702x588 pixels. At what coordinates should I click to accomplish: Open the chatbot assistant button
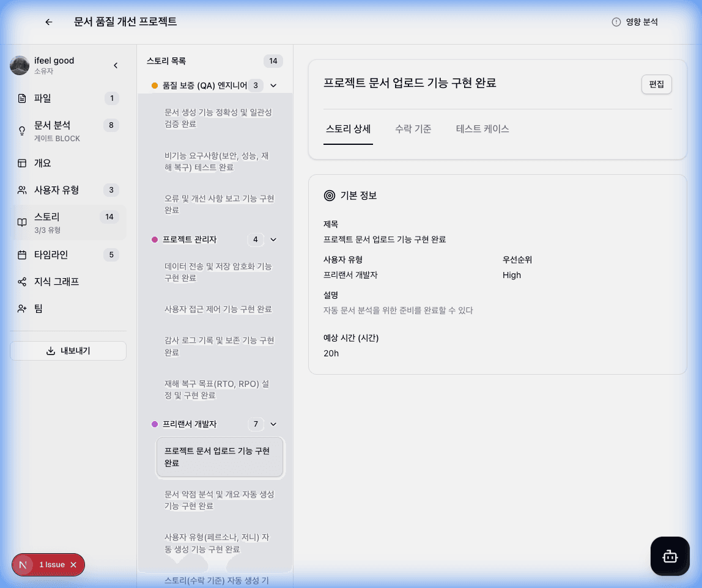(670, 556)
